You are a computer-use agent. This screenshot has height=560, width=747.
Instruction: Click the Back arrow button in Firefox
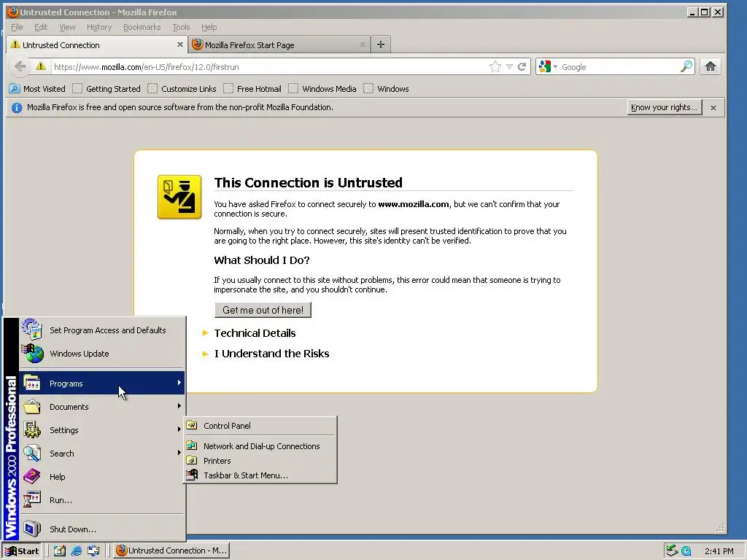pos(20,66)
